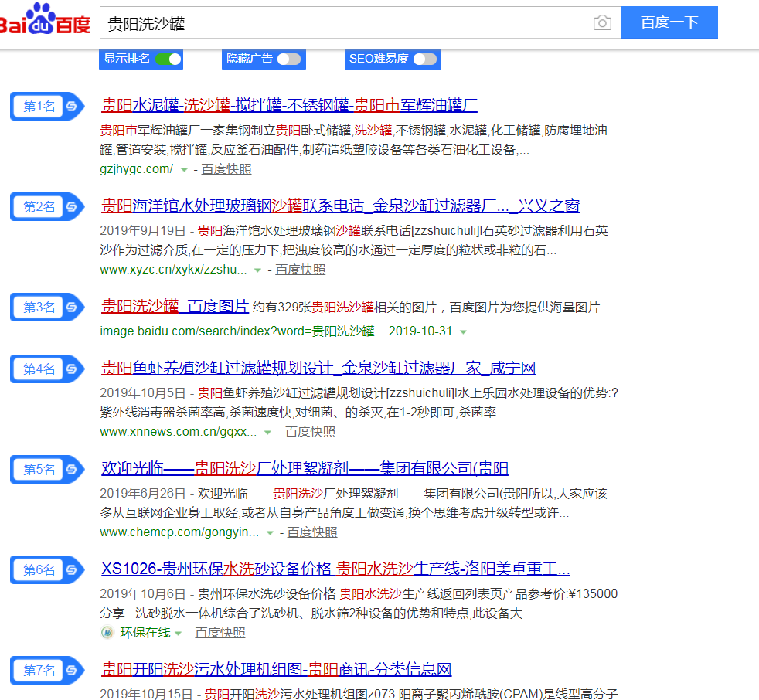Open result 贵阳海洋馆水处理玻璃钢沙罐 link
Viewport: 759px width, 700px height.
click(340, 206)
